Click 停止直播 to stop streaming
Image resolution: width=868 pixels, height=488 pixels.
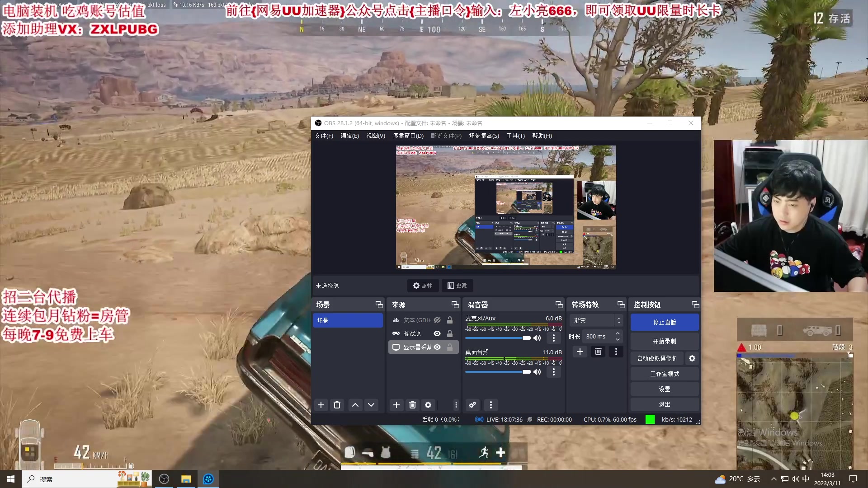pyautogui.click(x=665, y=322)
